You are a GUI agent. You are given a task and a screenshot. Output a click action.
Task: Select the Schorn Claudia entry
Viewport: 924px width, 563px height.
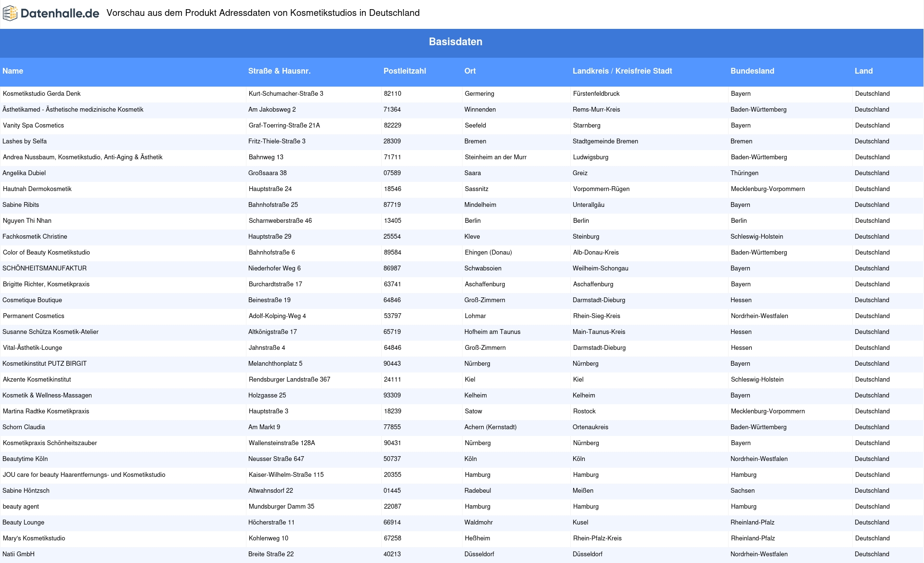coord(24,427)
